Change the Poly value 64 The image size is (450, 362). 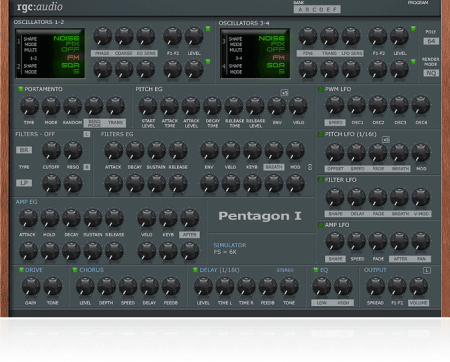431,41
